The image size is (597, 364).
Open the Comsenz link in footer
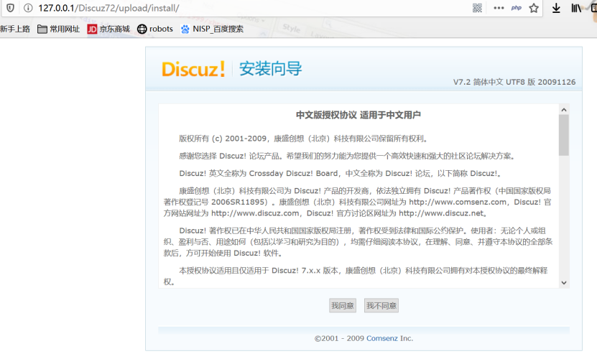(382, 338)
